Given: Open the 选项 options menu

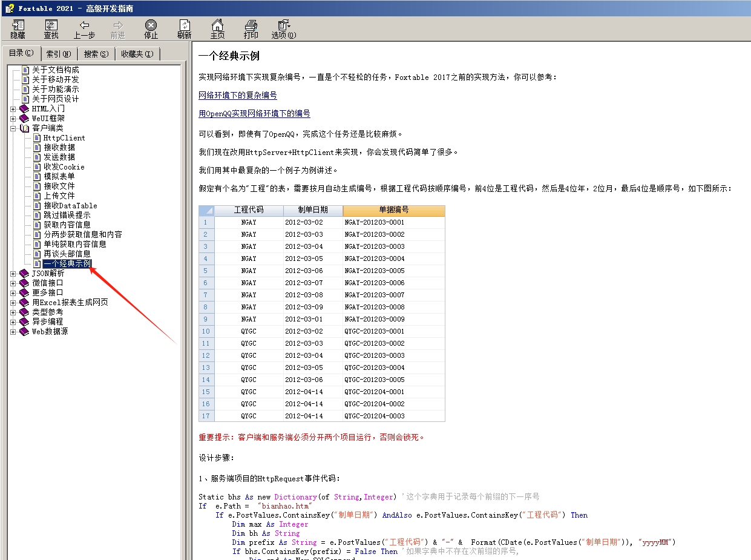Looking at the screenshot, I should click(x=284, y=29).
